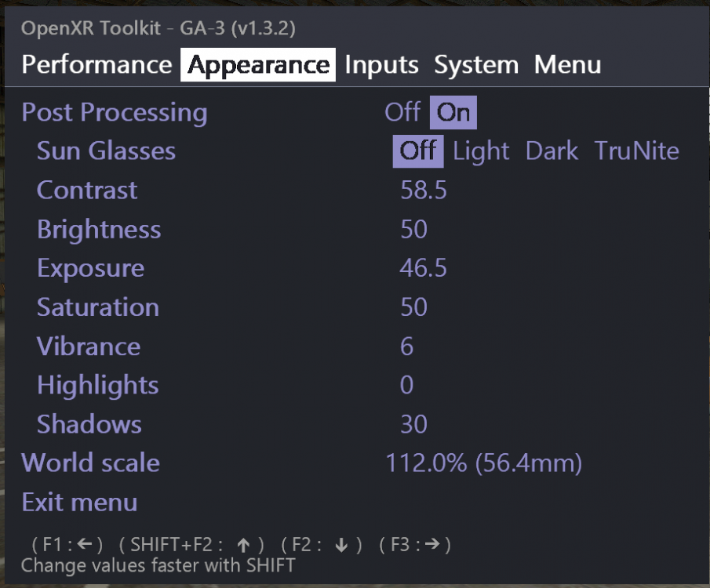This screenshot has height=588, width=710.
Task: Select the Contrast value 58.5
Action: pyautogui.click(x=423, y=190)
